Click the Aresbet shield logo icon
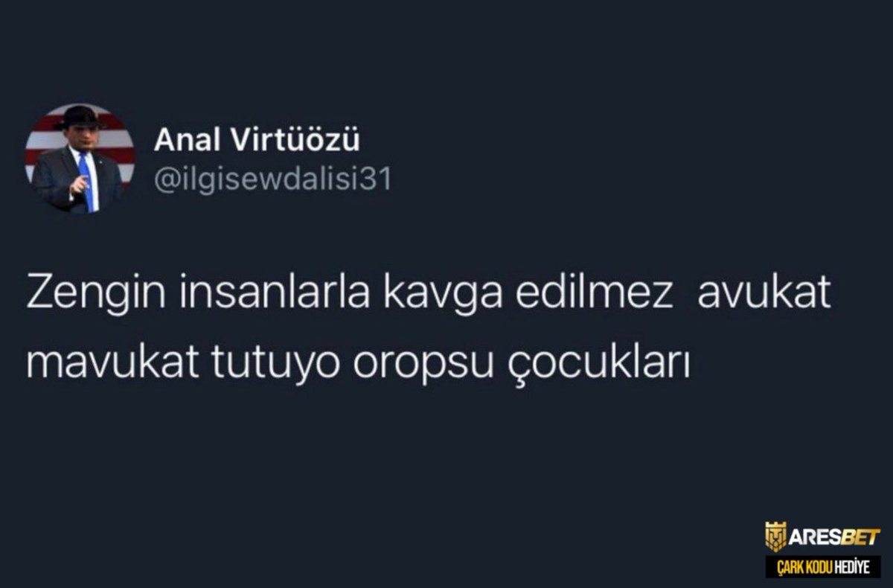The width and height of the screenshot is (893, 588). pos(776,537)
